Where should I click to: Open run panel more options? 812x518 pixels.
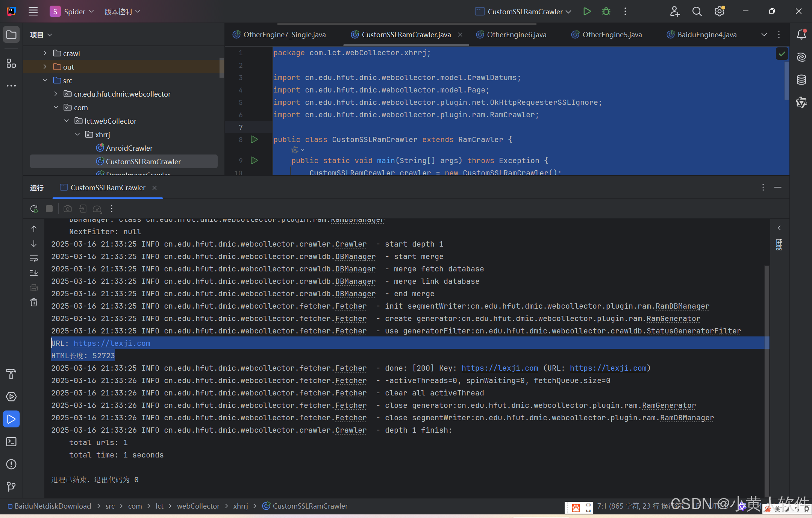[763, 187]
